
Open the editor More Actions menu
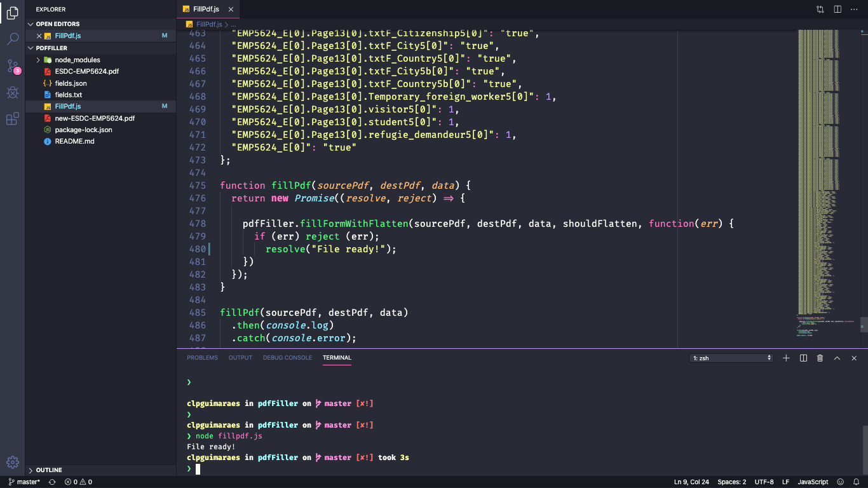tap(854, 10)
